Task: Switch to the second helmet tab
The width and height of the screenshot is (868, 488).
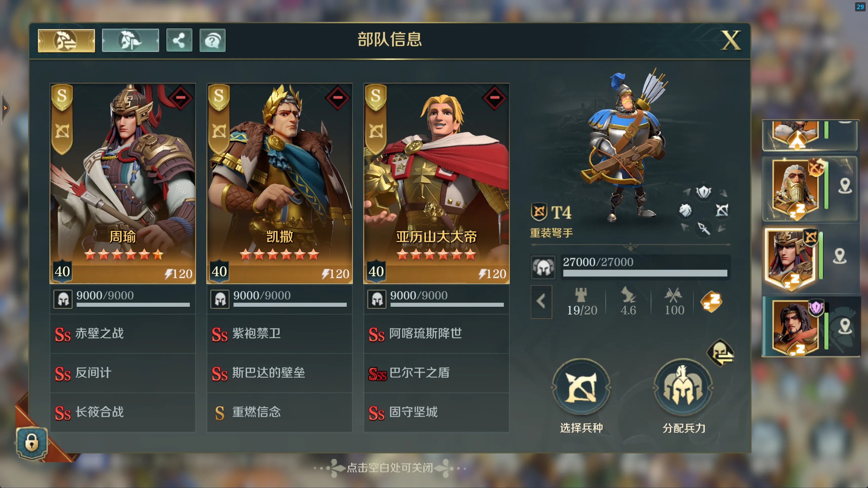Action: coord(130,40)
